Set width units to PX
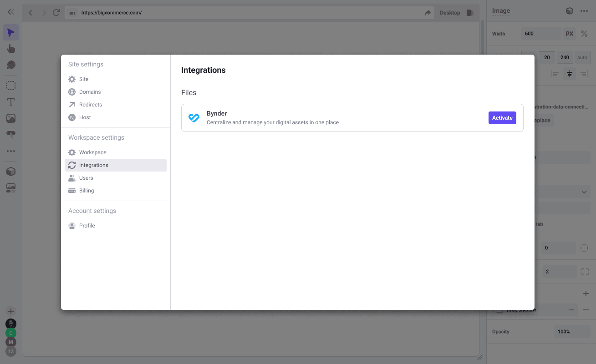The width and height of the screenshot is (596, 364). click(x=569, y=33)
